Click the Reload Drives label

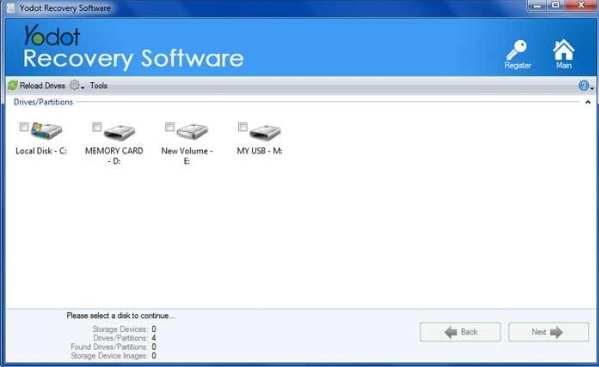[x=42, y=86]
